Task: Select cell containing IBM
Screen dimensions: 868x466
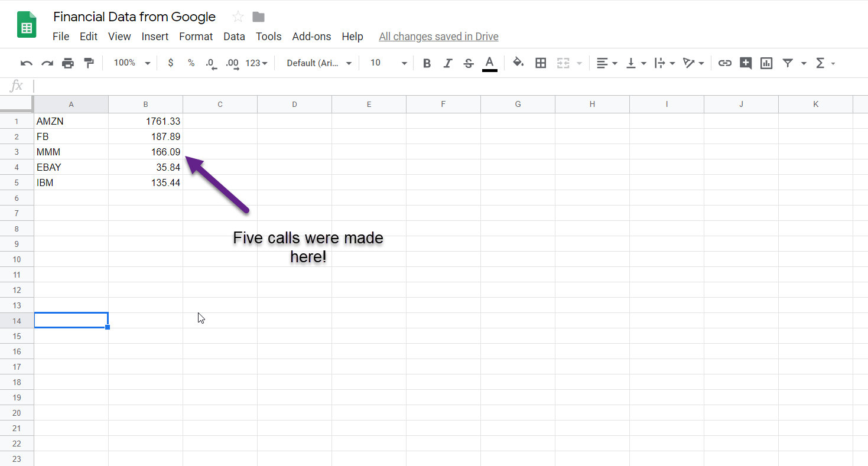Action: point(71,183)
